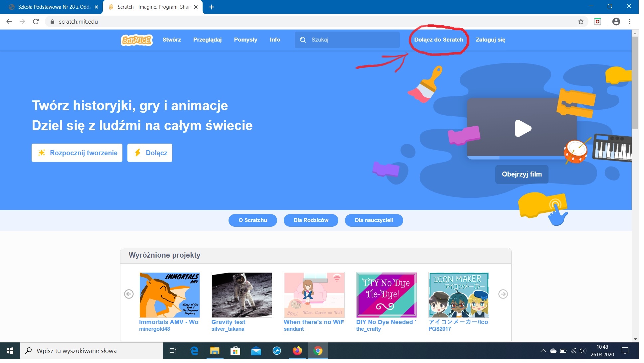
Task: Click the scrollbar down arrow
Action: click(635, 339)
